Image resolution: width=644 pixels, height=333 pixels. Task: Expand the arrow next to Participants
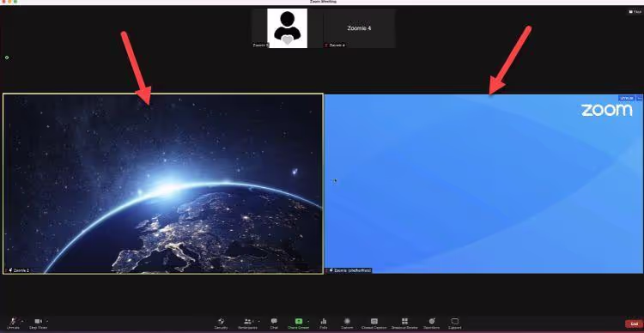258,321
